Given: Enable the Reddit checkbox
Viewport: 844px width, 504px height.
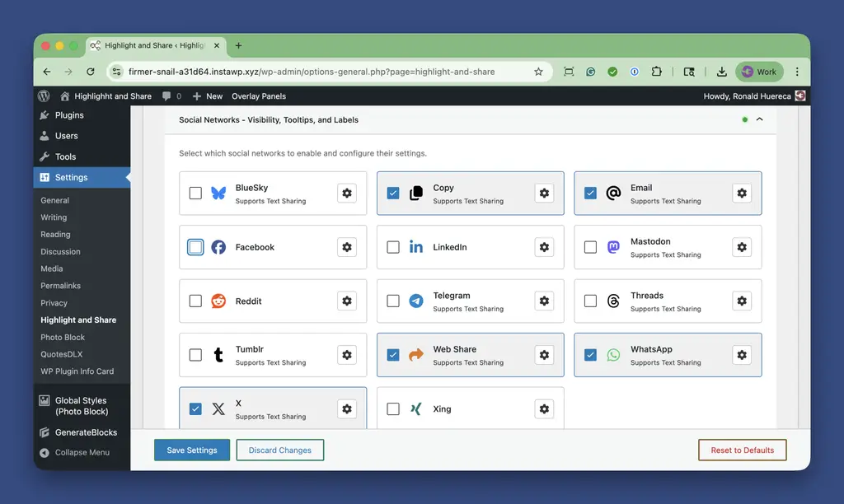Looking at the screenshot, I should 195,301.
